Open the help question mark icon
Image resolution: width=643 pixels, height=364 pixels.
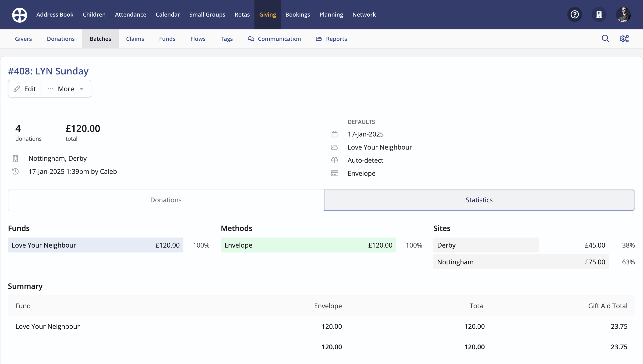pos(574,14)
